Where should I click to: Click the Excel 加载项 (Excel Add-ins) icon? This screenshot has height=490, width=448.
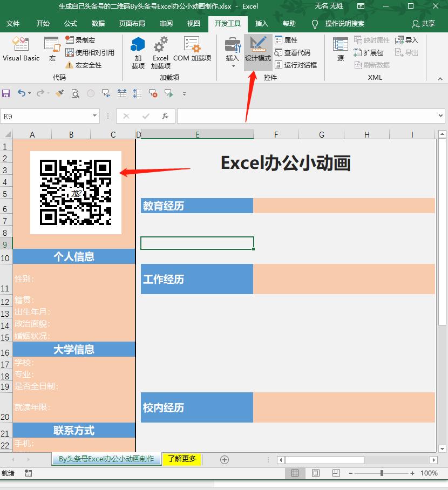coord(160,51)
